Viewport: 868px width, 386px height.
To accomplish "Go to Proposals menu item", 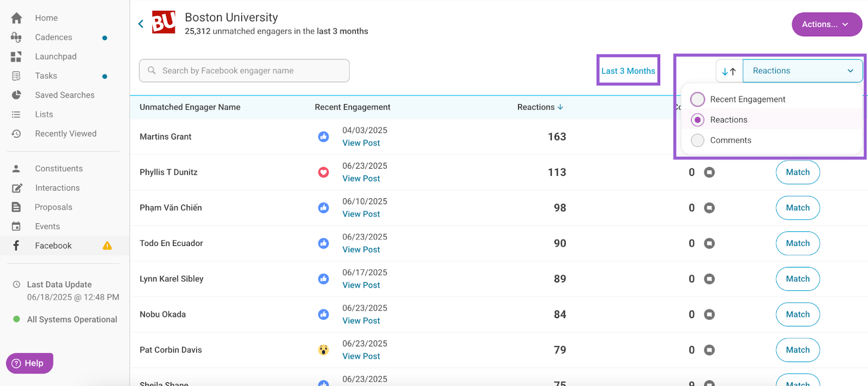I will pyautogui.click(x=54, y=207).
